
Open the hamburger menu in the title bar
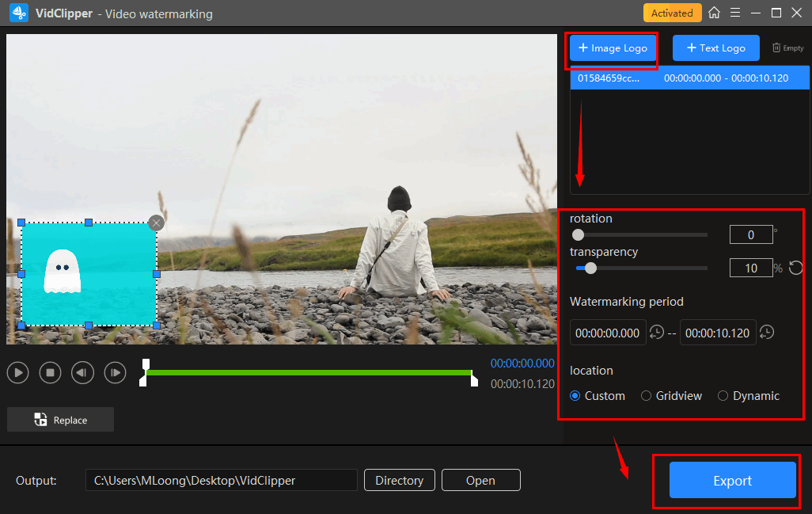click(x=735, y=13)
